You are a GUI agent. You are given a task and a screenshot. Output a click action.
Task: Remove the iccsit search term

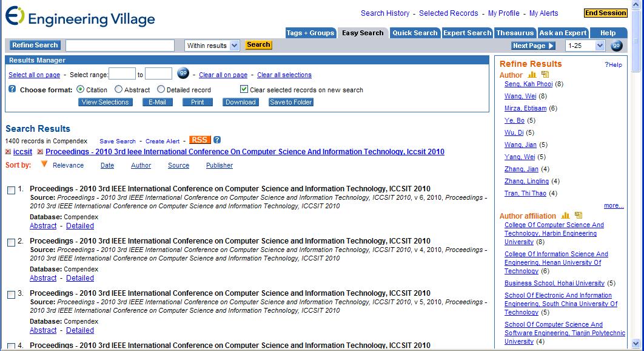pos(8,152)
